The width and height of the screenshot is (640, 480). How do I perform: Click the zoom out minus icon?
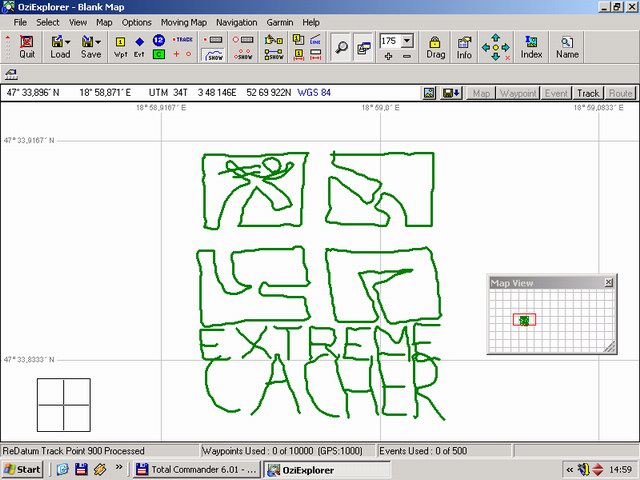point(407,56)
